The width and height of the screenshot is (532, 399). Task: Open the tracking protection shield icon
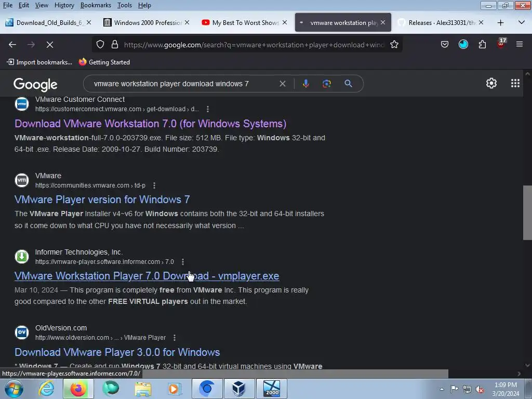(x=100, y=45)
